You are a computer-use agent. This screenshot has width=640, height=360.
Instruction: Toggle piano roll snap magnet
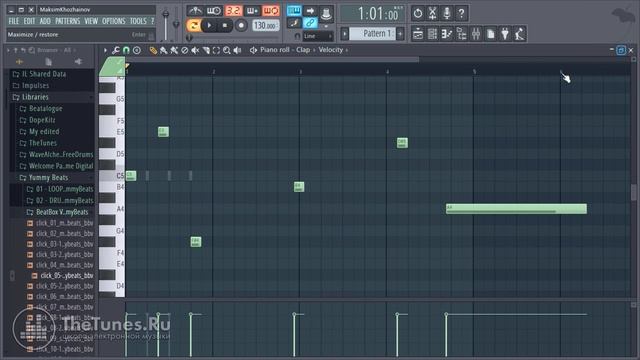point(126,50)
